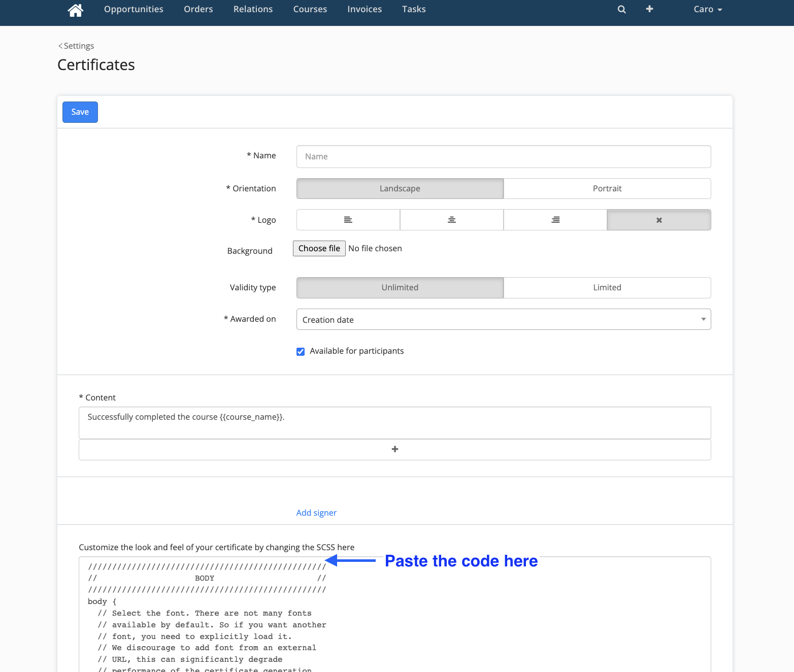Click the Certificates page heading
Viewport: 794px width, 672px height.
point(96,65)
